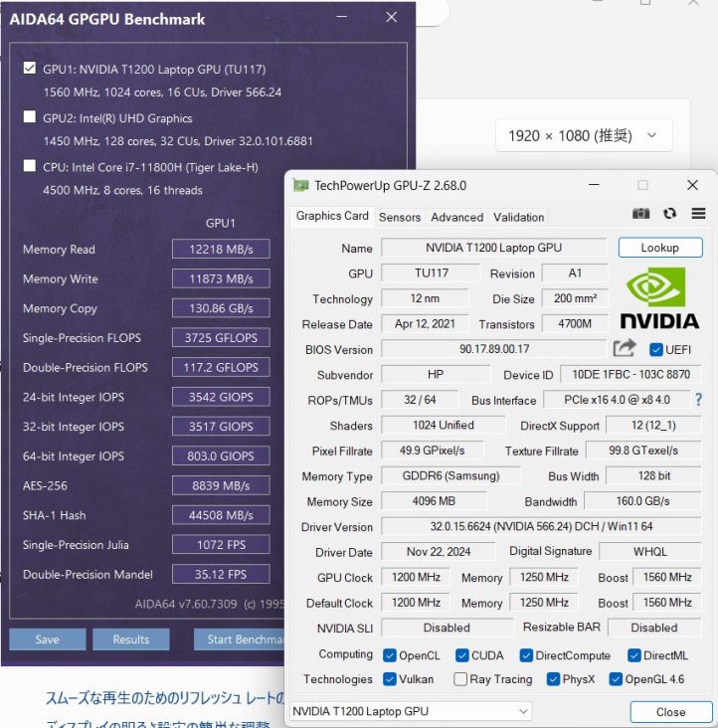Screen dimensions: 718x728
Task: Toggle the OpenGL 4.6 checkbox
Action: point(616,679)
